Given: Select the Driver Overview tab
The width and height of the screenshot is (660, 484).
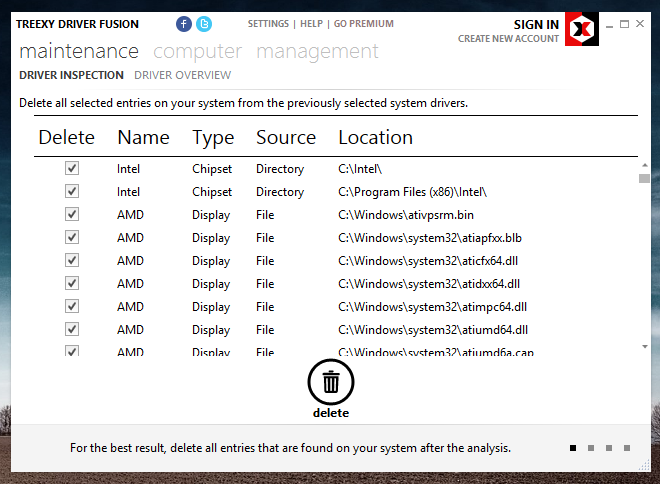Looking at the screenshot, I should 183,75.
